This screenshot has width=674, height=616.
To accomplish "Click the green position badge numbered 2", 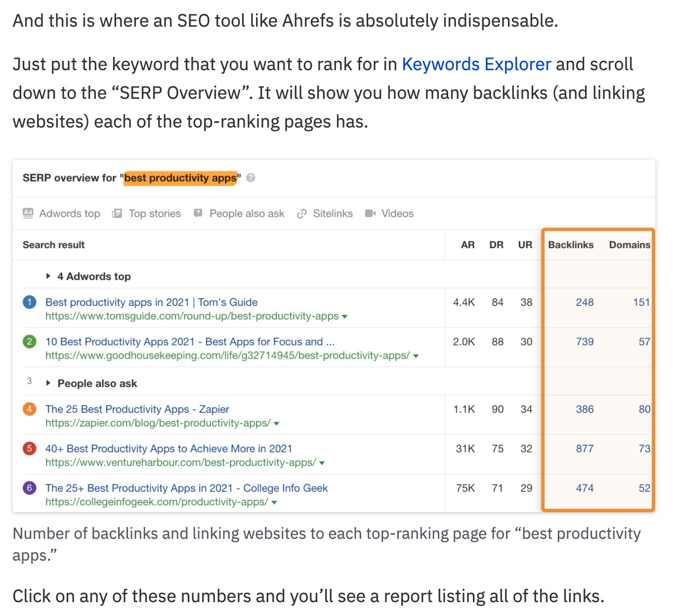I will (29, 341).
